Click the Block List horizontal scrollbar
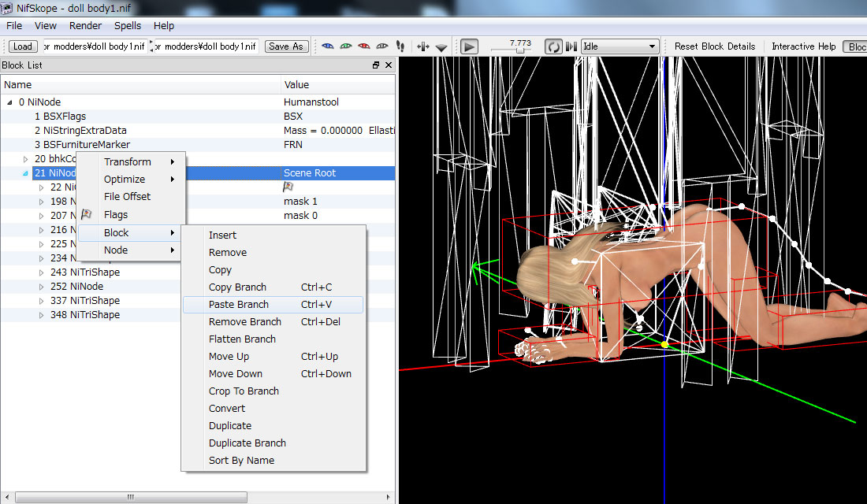 [x=130, y=497]
